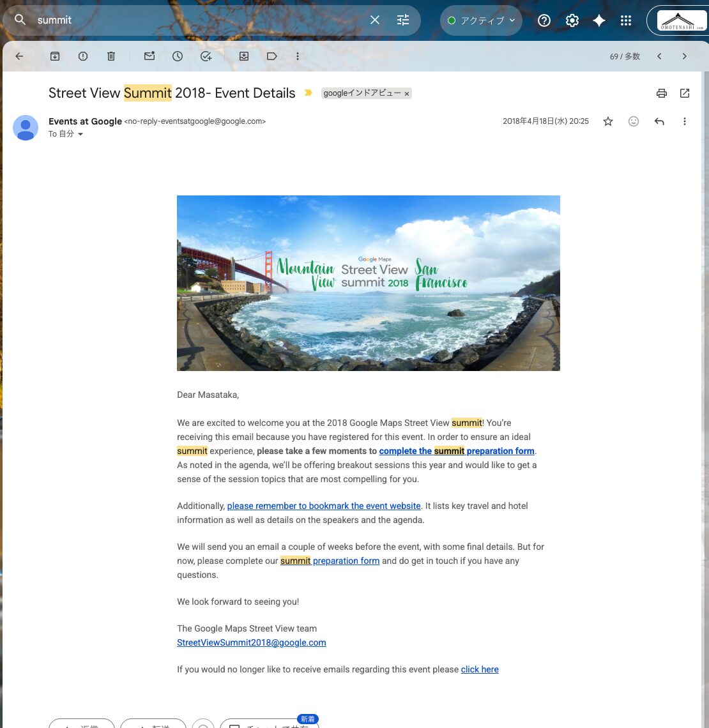Open the アクティブ status dropdown
The height and width of the screenshot is (728, 709).
click(x=481, y=20)
